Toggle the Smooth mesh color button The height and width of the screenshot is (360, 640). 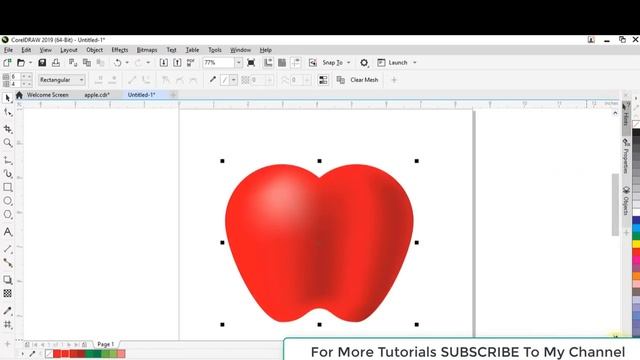(x=323, y=80)
